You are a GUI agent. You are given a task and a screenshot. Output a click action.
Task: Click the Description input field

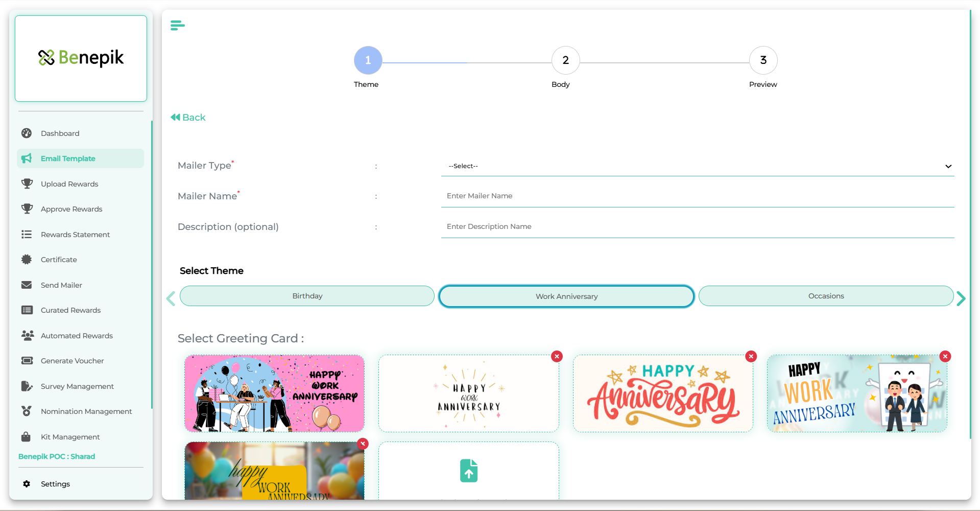[698, 227]
